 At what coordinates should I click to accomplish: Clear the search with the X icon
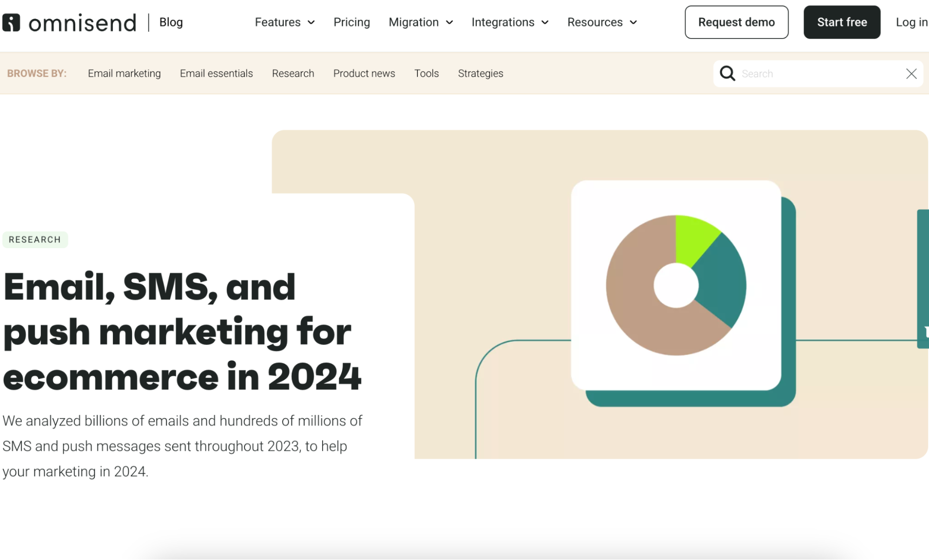pyautogui.click(x=911, y=73)
